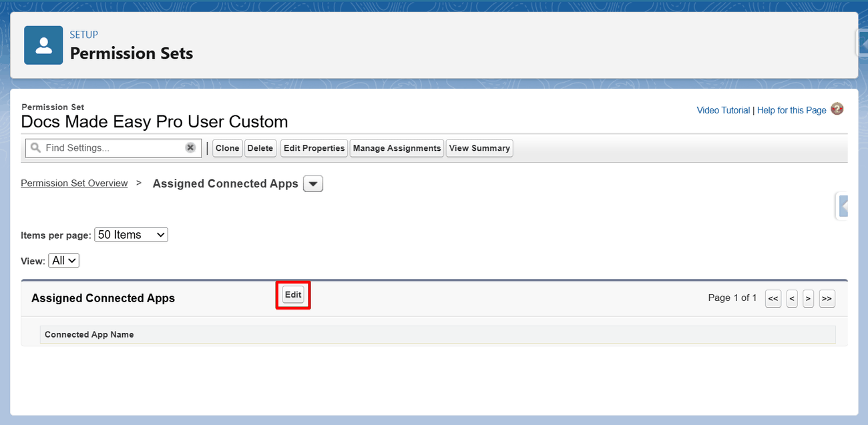Viewport: 868px width, 425px height.
Task: Open the Video Tutorial link
Action: click(723, 110)
